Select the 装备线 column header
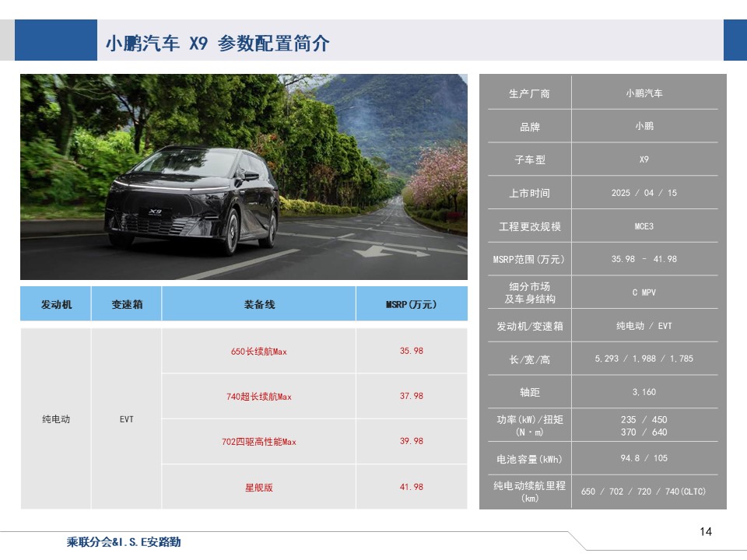Viewport: 747px width, 560px height. (259, 304)
